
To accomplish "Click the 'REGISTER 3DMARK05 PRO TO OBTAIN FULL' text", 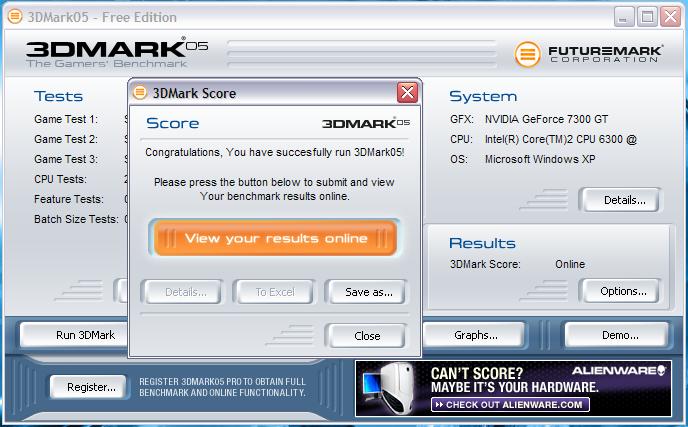I will 222,381.
